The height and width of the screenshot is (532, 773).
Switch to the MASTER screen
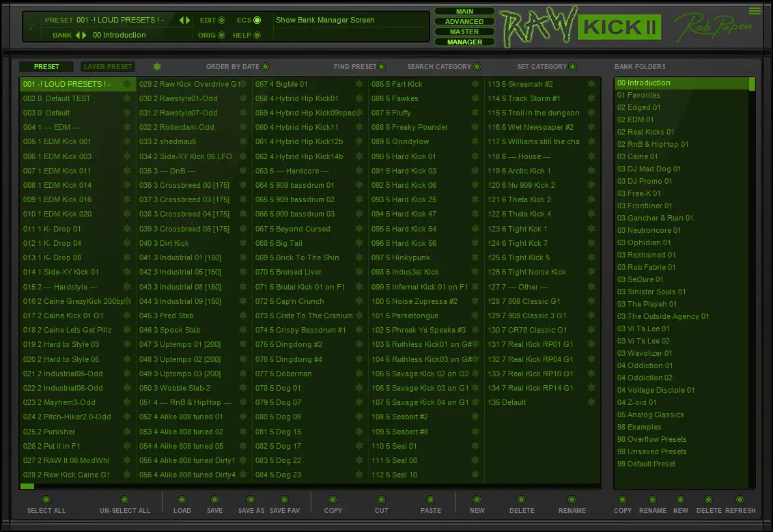click(x=464, y=31)
